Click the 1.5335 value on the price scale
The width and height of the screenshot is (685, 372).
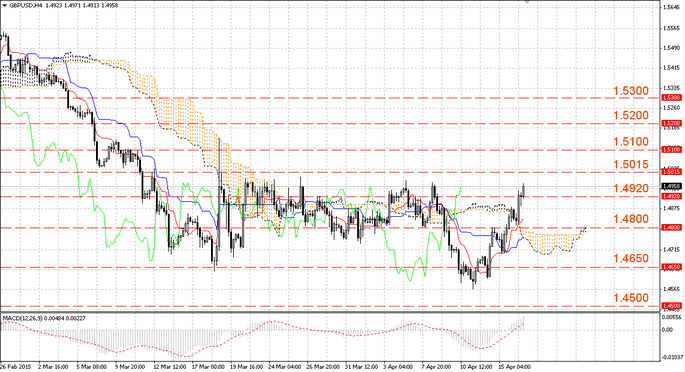(x=672, y=88)
